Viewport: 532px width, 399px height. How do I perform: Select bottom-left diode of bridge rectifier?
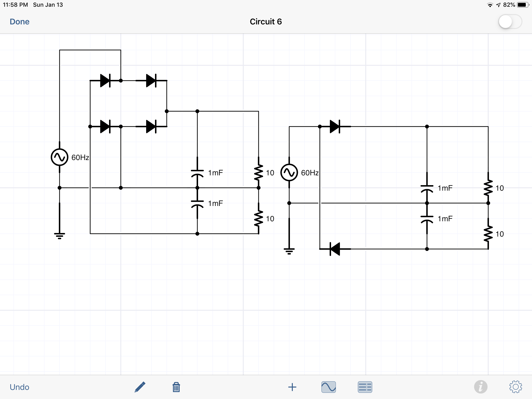pos(105,127)
